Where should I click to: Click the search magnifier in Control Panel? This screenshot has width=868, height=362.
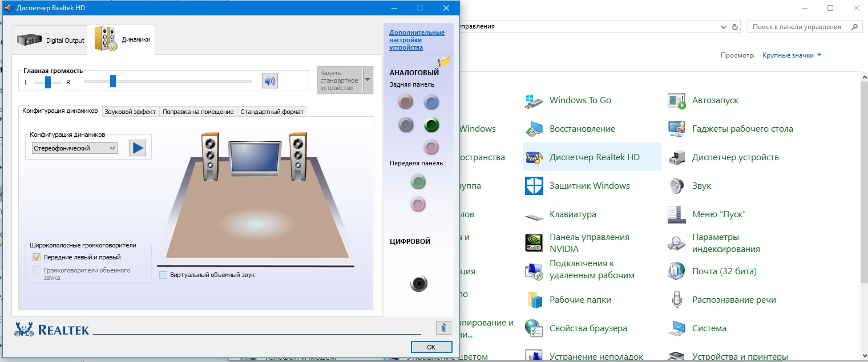click(854, 27)
